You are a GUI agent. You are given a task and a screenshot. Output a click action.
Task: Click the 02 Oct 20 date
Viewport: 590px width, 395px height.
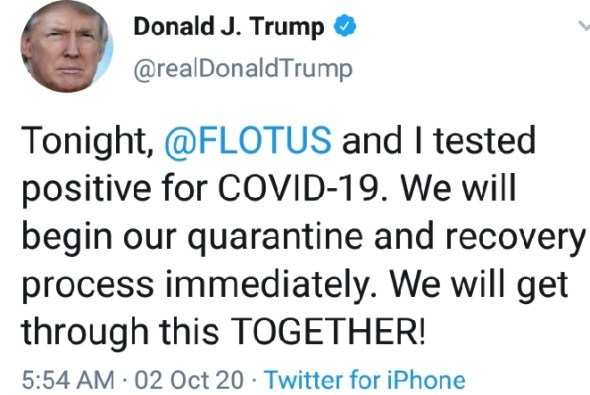coord(189,380)
